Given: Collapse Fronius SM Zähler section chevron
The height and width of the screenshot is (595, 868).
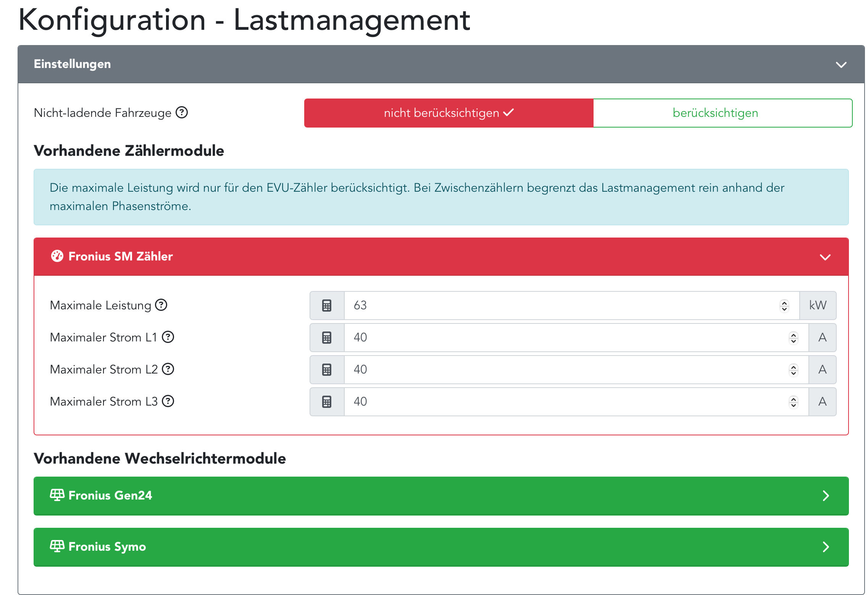Looking at the screenshot, I should click(x=825, y=257).
